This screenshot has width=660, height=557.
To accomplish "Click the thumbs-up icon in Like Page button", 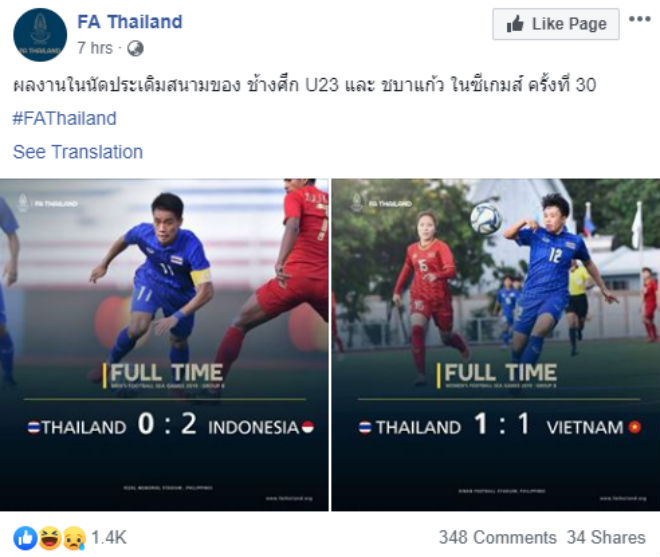I will [x=515, y=24].
